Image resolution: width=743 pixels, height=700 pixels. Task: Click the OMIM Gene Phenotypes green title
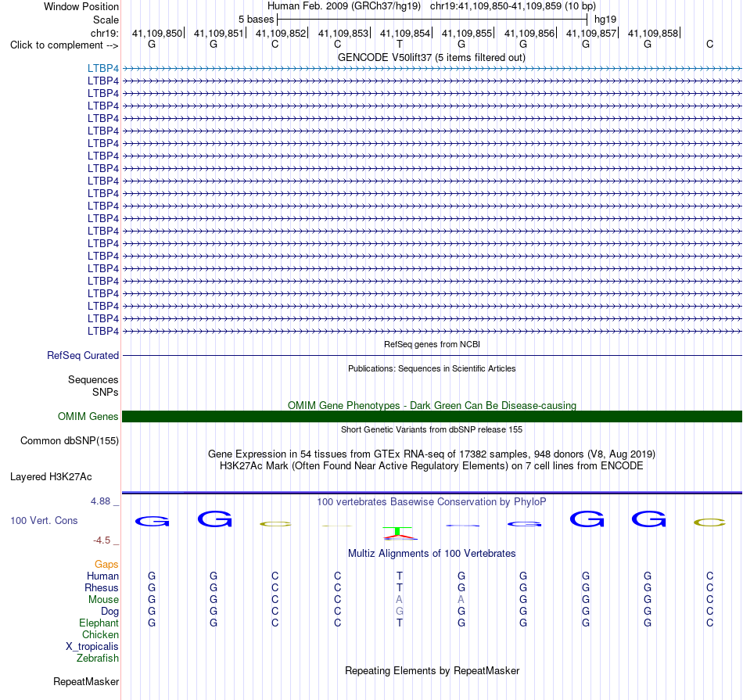point(432,405)
